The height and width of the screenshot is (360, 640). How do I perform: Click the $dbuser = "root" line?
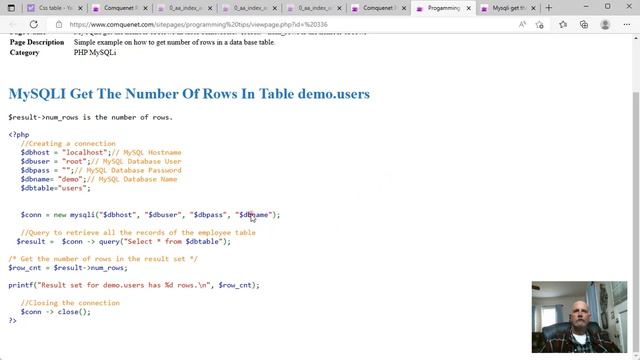[101, 161]
